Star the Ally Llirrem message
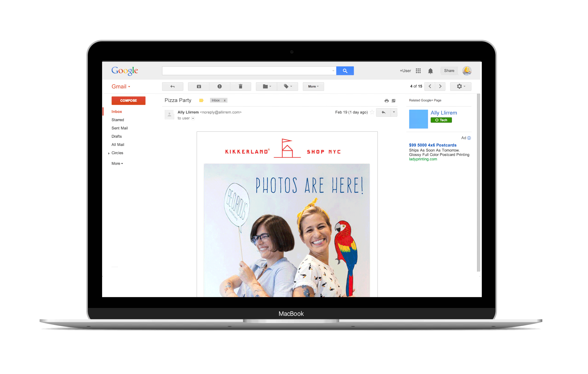 tap(372, 112)
